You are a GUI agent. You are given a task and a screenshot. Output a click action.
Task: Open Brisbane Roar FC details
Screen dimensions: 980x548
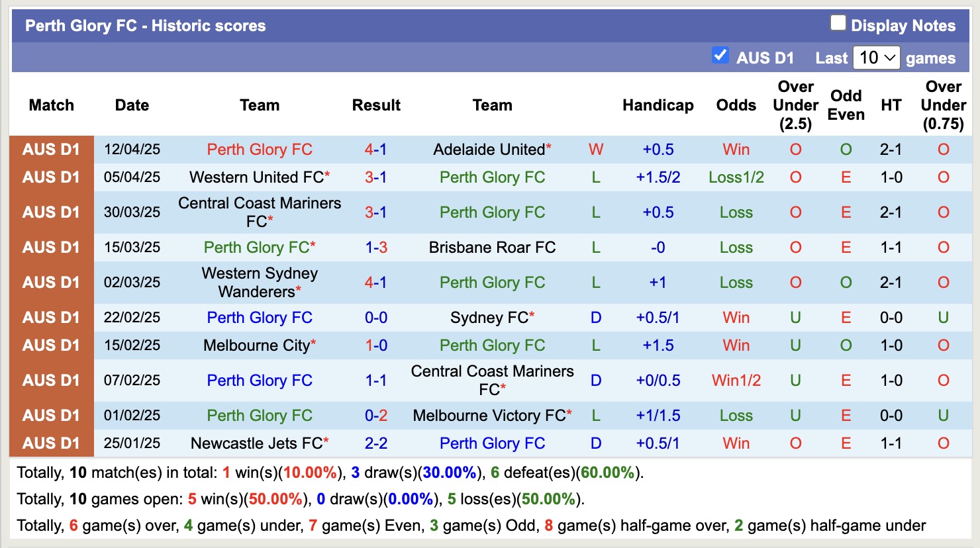tap(492, 248)
